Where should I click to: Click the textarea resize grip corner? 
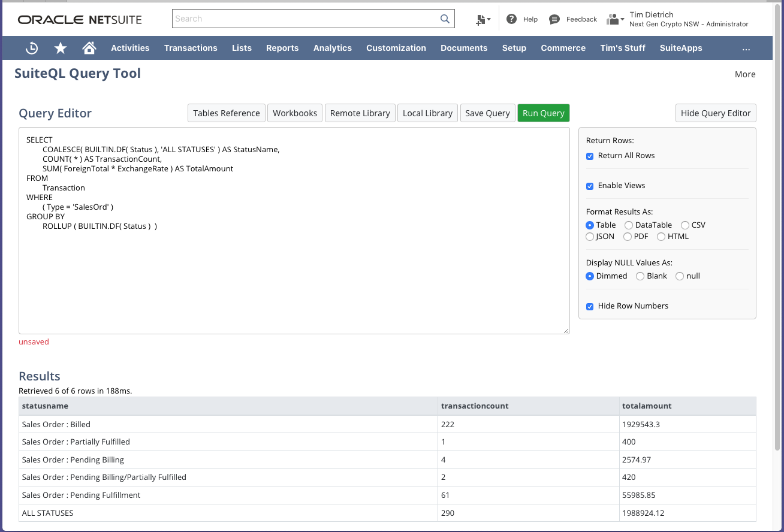pos(566,330)
